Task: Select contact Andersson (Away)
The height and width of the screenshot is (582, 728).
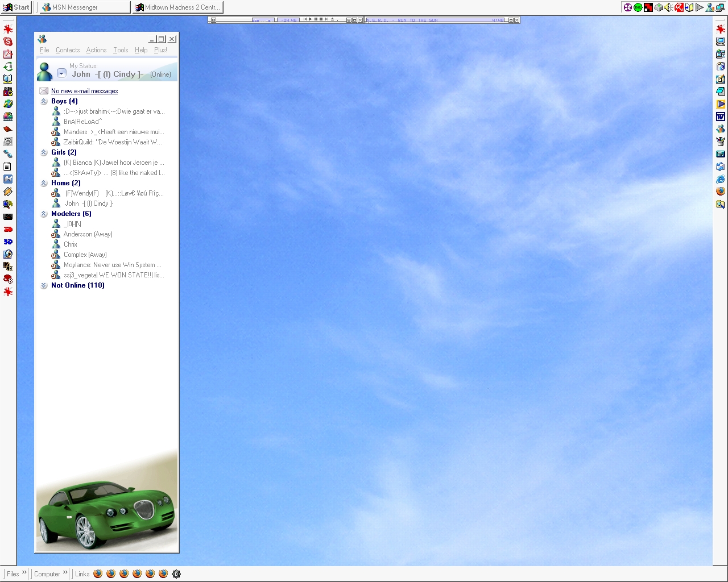Action: pos(88,234)
